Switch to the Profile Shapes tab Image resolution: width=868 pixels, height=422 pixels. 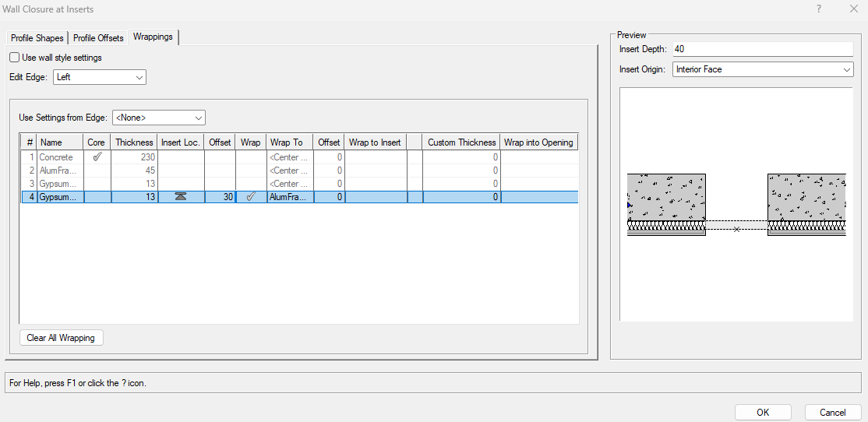coord(37,38)
